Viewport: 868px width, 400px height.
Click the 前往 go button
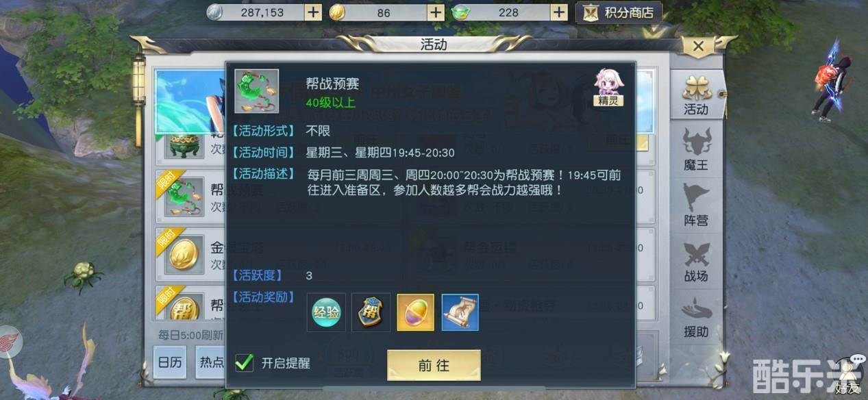click(434, 365)
